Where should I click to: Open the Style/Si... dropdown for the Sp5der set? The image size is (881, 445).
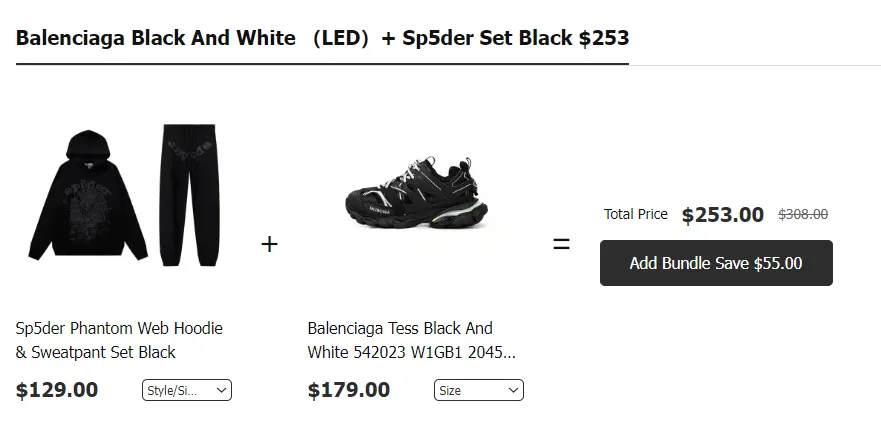[186, 390]
